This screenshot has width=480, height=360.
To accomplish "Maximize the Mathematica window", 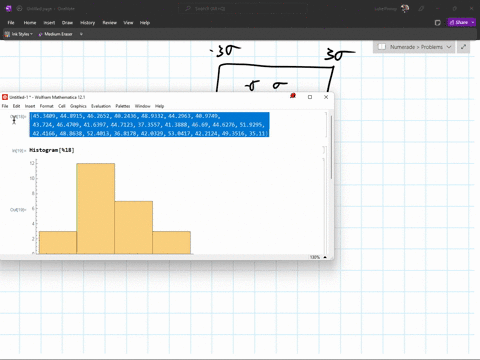I will tap(310, 97).
